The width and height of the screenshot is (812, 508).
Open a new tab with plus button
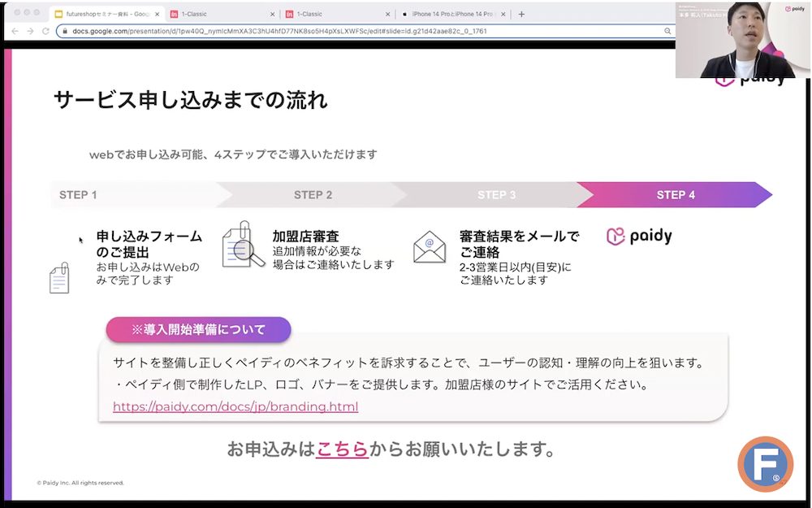click(x=521, y=14)
